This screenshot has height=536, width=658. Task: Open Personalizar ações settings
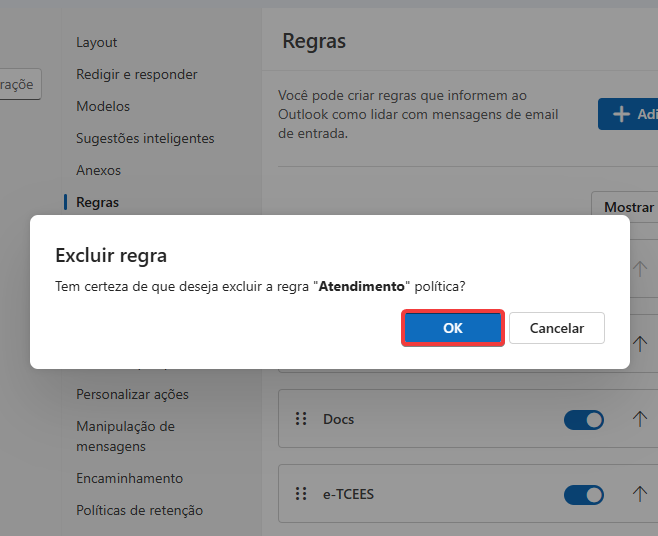pyautogui.click(x=132, y=394)
